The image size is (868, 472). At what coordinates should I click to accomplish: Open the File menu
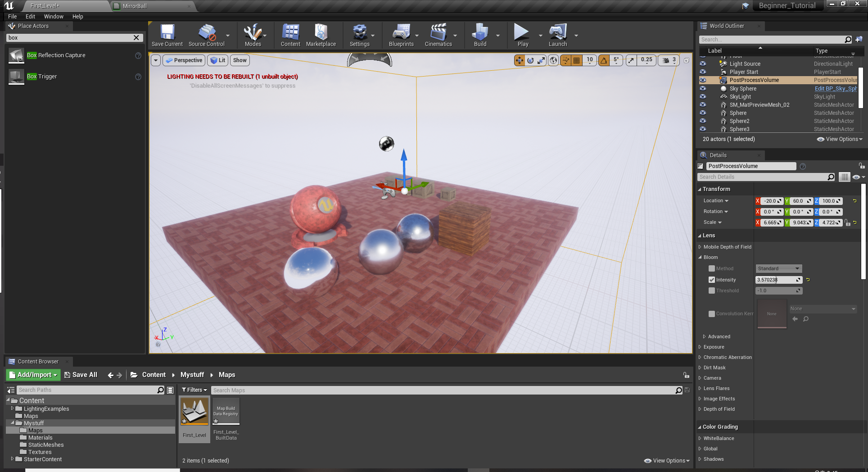click(x=13, y=16)
